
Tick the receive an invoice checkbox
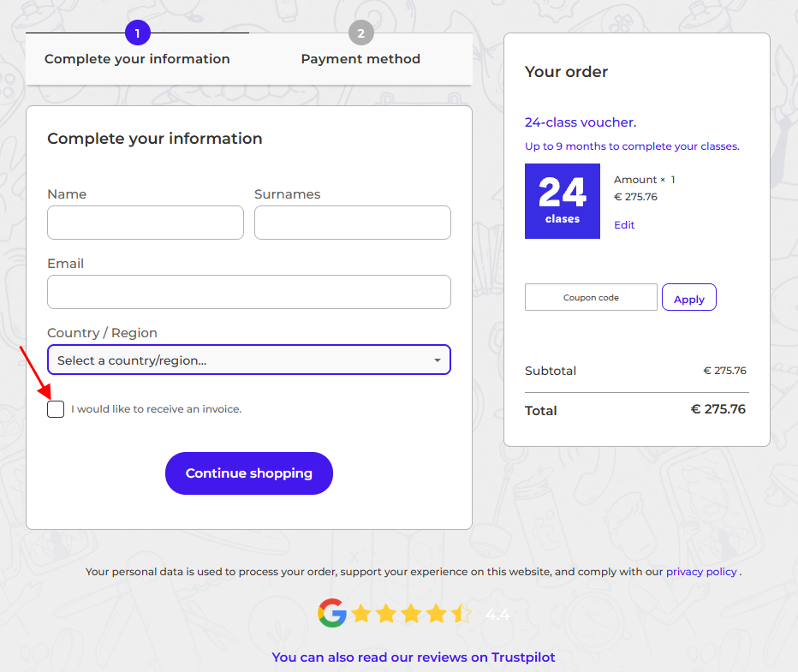click(56, 409)
